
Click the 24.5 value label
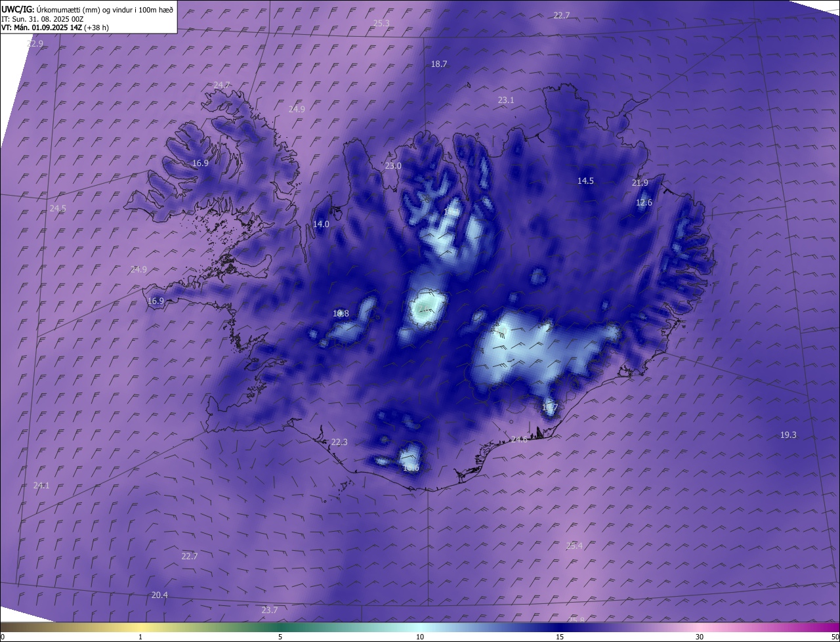[x=58, y=208]
